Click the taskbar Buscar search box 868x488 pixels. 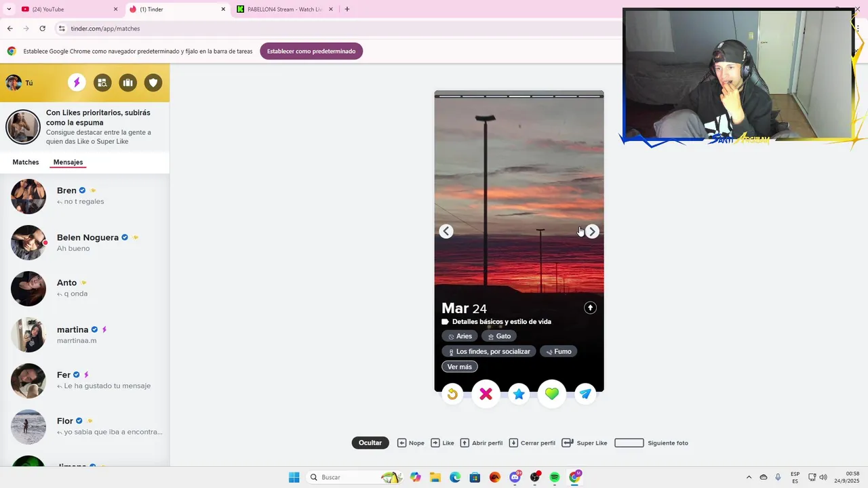point(355,477)
